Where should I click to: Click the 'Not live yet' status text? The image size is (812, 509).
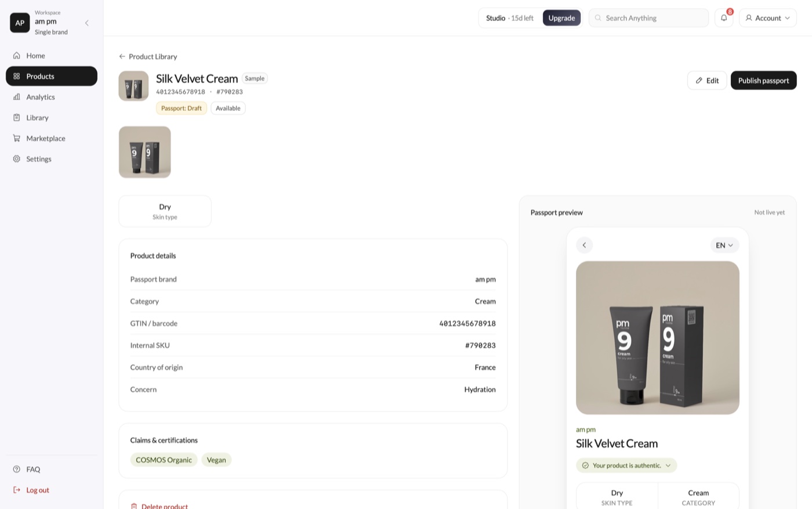769,212
